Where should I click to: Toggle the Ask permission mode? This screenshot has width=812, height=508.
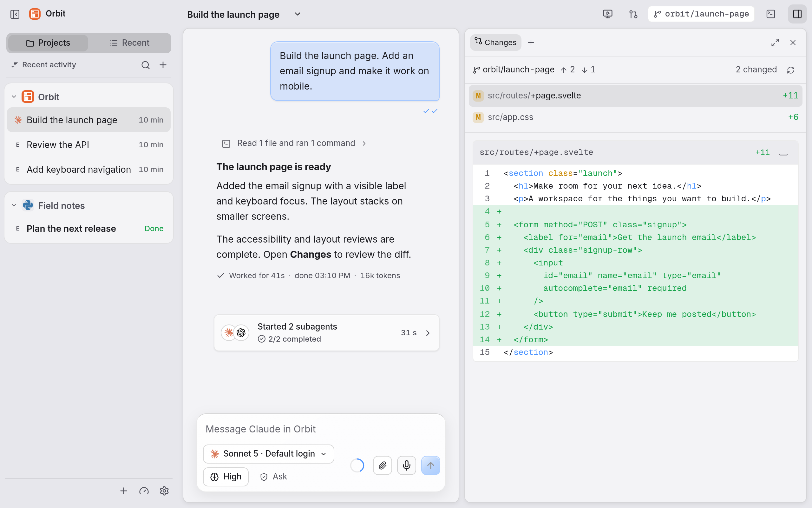[x=274, y=477]
